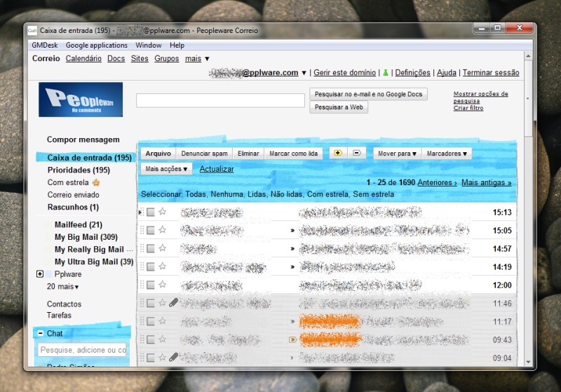This screenshot has width=561, height=392.
Task: Tick the checkbox of the 14:57 email
Action: (151, 248)
